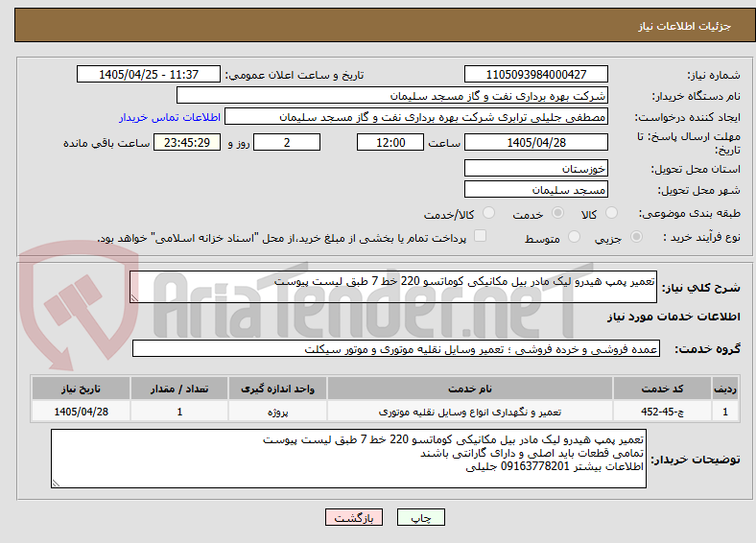Image resolution: width=756 pixels, height=543 pixels.
Task: Click the شرح کلی نیاز description textarea
Action: pyautogui.click(x=393, y=287)
